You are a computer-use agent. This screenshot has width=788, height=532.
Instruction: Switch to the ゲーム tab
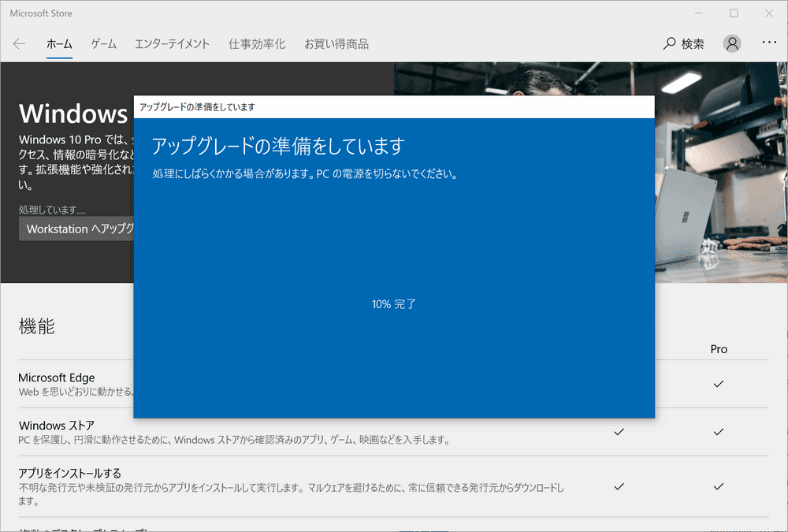tap(103, 44)
